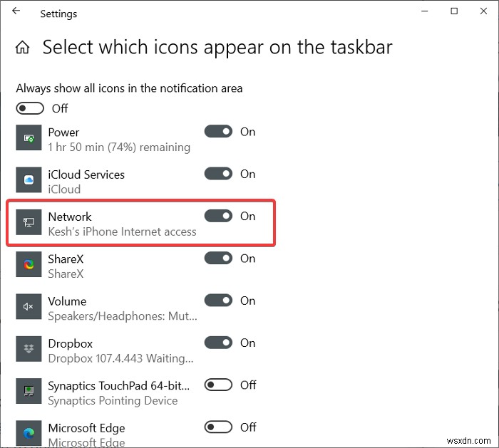This screenshot has height=448, width=499.
Task: Turn off the Power icon toggle
Action: coord(218,131)
